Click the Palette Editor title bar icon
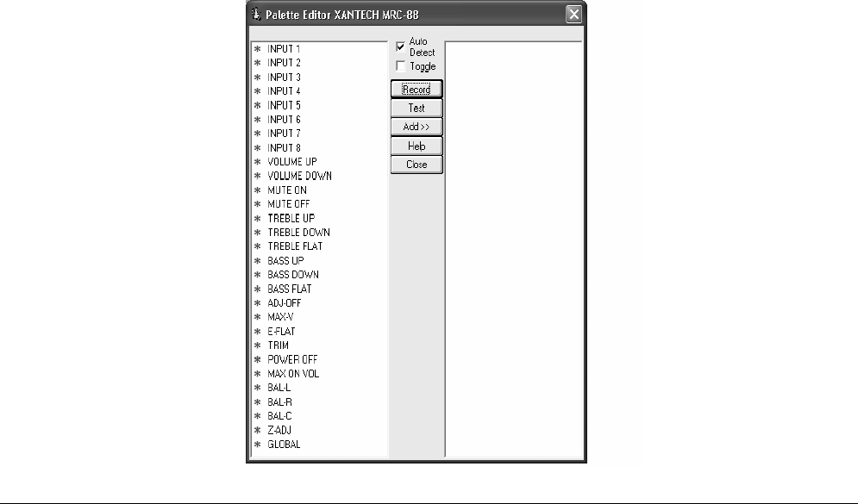Viewport: 858px width, 504px height. point(255,14)
